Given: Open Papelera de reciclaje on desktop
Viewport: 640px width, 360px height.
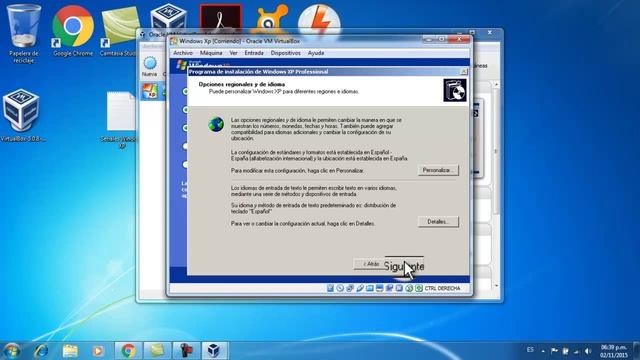Looking at the screenshot, I should click(x=23, y=34).
